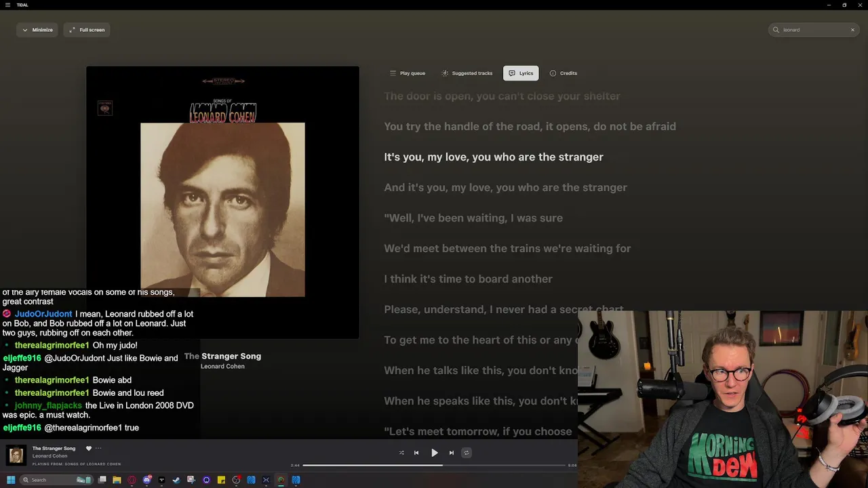Viewport: 868px width, 488px height.
Task: Open the yellow Sticky Notes taskbar icon
Action: [x=221, y=480]
